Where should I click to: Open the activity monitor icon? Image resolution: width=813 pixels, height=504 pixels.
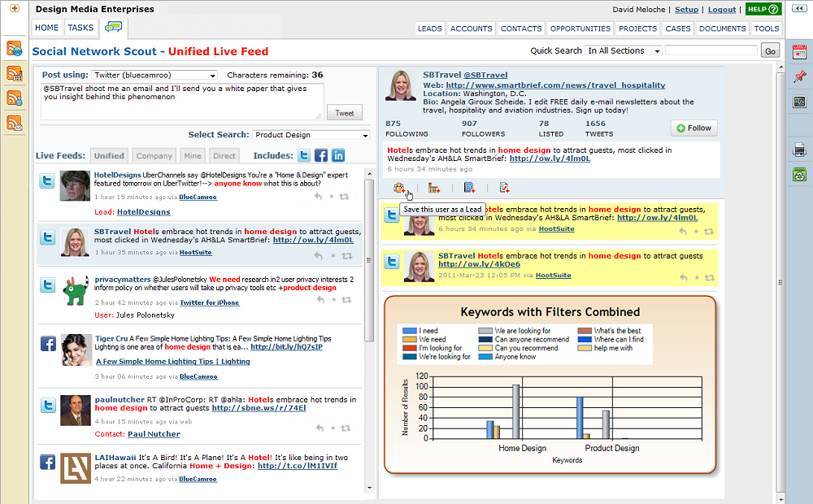(x=799, y=102)
